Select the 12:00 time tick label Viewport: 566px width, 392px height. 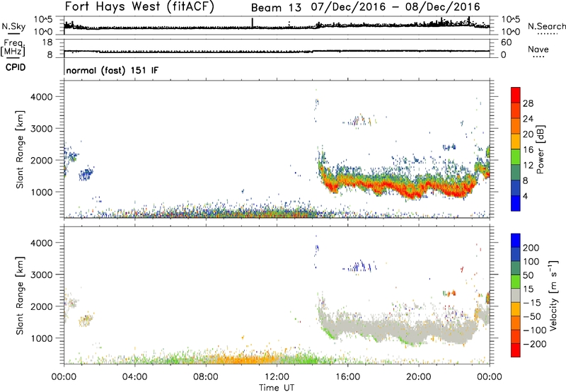(277, 377)
